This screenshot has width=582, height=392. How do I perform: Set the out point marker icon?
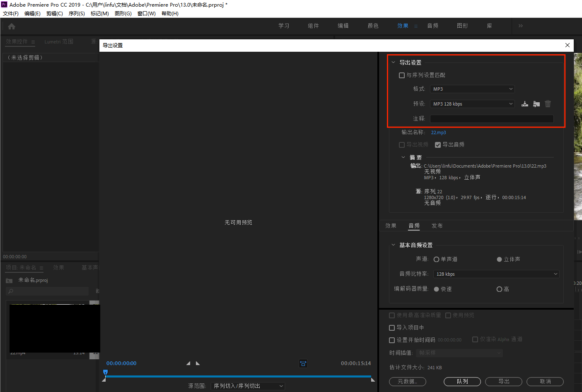click(x=198, y=363)
